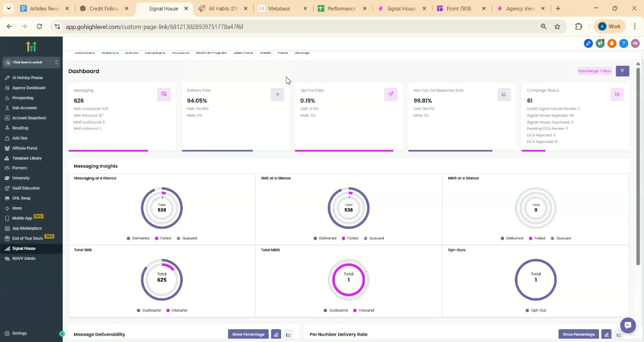644x342 pixels.
Task: Toggle Queued legend in SMS at a Glance
Action: coord(374,238)
